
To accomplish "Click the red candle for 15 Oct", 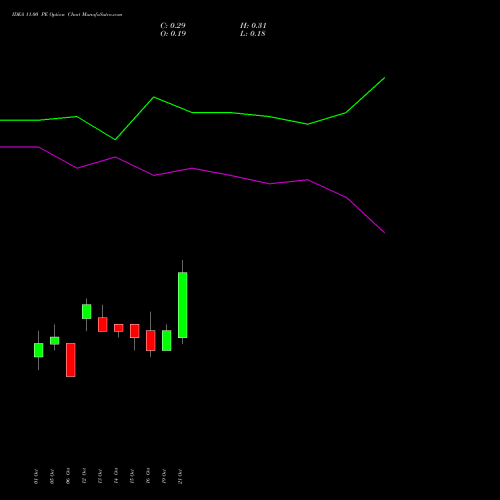I will 135,331.
